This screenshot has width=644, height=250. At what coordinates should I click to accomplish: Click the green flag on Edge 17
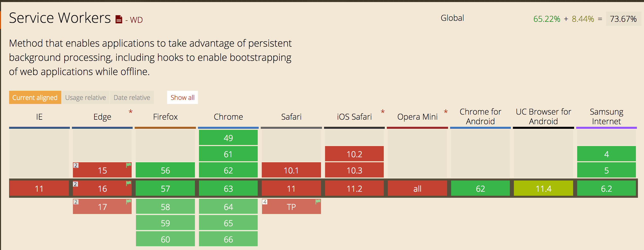(129, 202)
